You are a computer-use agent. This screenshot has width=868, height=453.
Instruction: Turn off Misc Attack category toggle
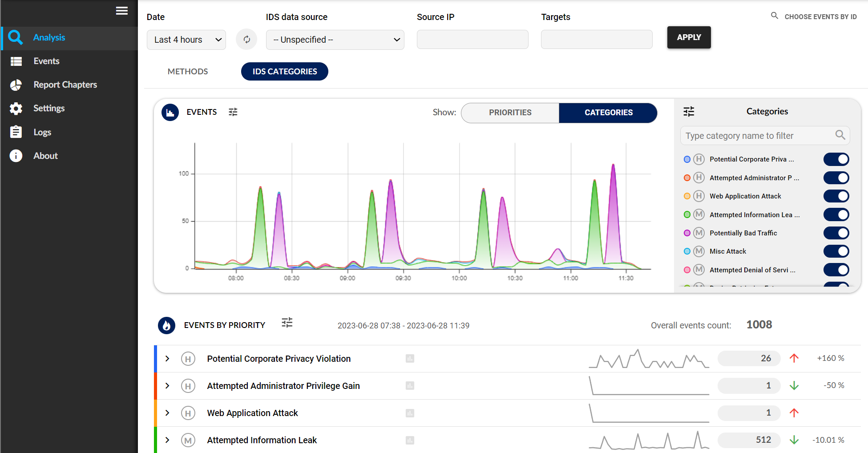pos(836,251)
